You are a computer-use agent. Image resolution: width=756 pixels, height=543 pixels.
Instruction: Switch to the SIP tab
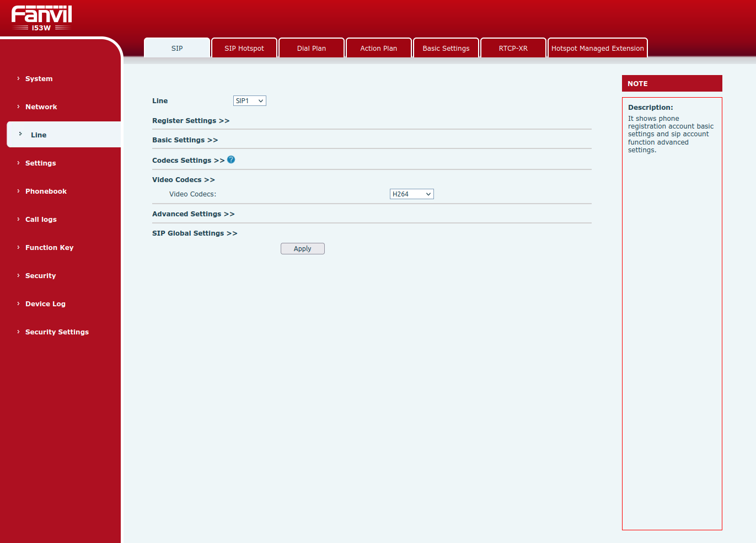(x=177, y=48)
